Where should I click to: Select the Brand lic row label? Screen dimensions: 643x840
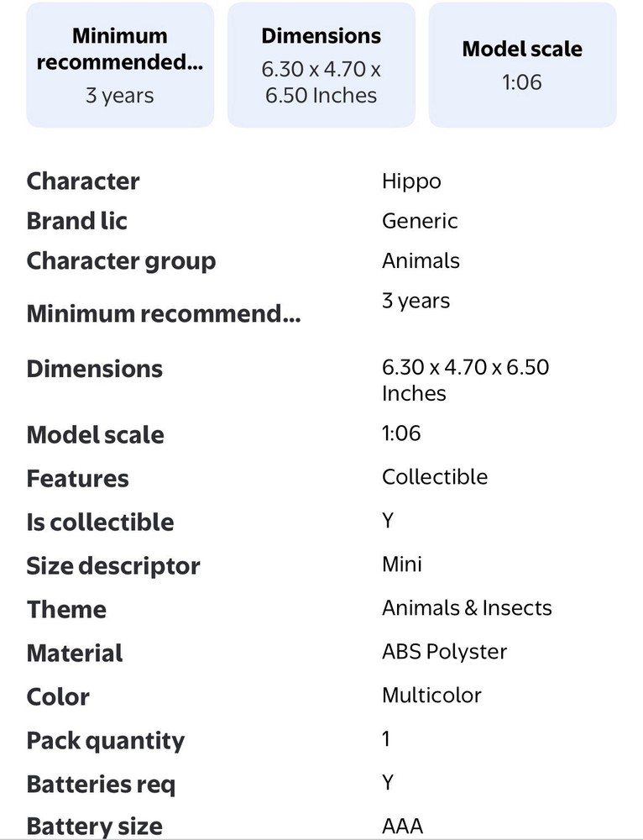tap(77, 221)
